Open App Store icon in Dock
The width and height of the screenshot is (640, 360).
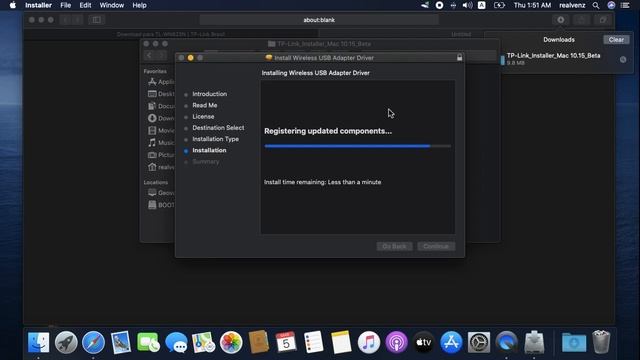pos(451,342)
